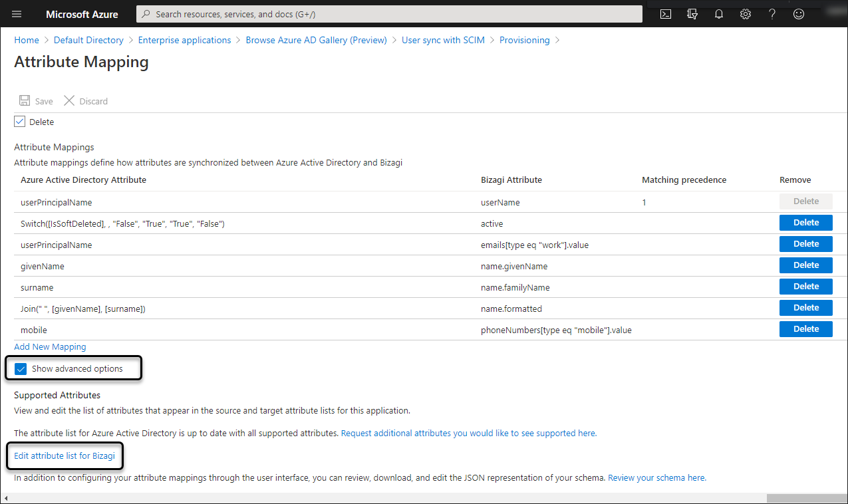
Task: Delete the emails work value mapping
Action: (x=806, y=244)
